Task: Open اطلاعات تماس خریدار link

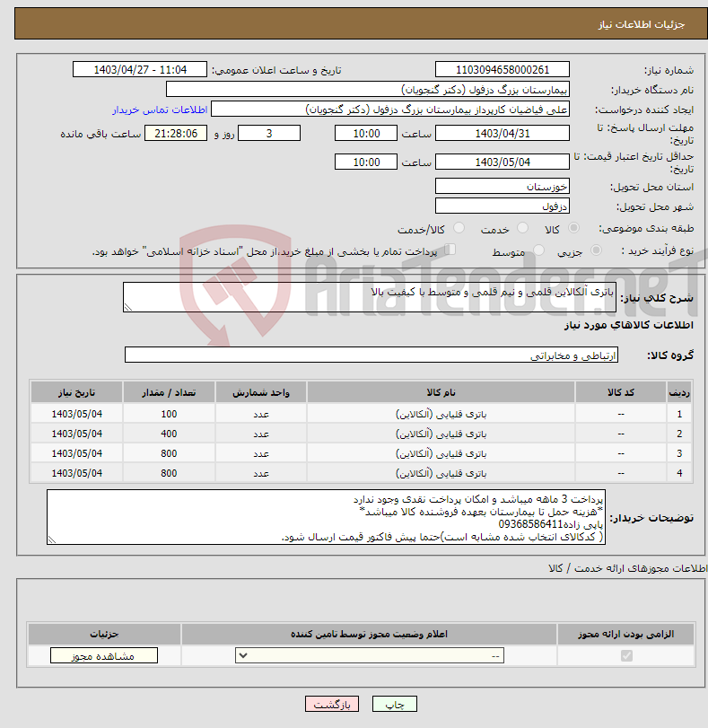Action: [160, 110]
